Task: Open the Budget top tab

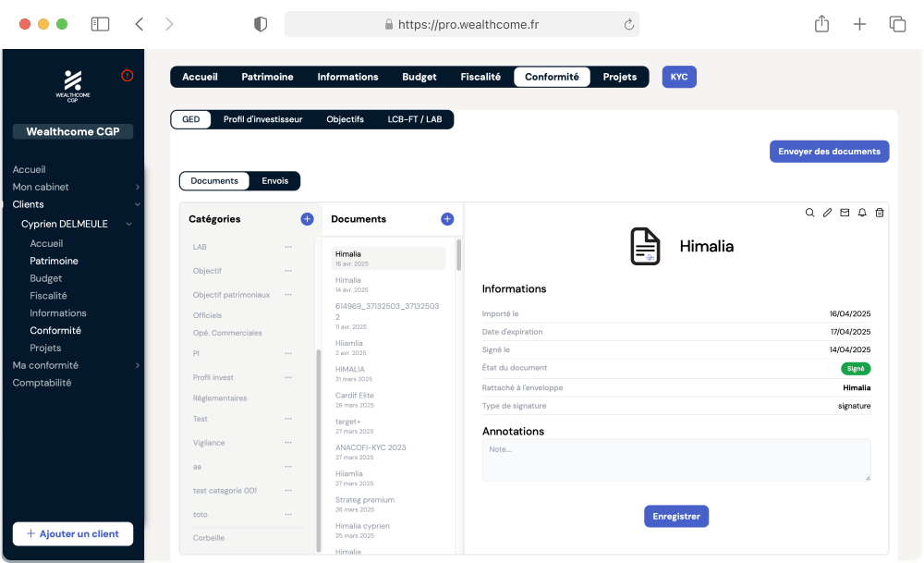Action: [x=419, y=78]
